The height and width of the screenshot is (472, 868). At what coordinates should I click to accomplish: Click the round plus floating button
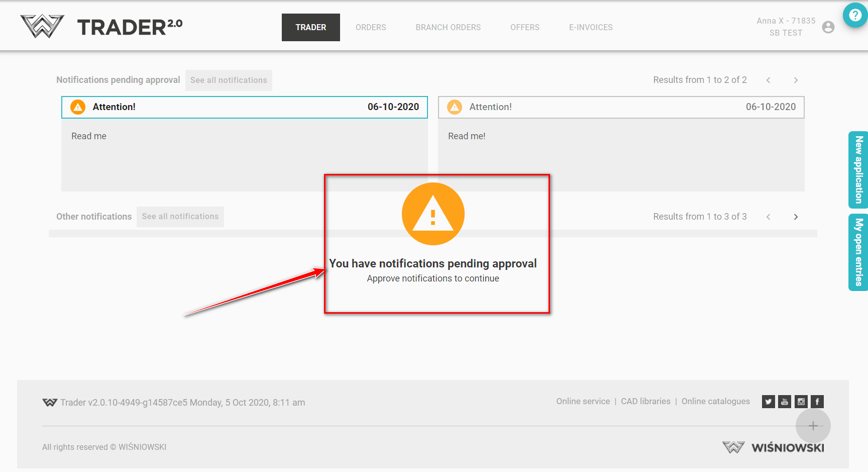[x=813, y=426]
